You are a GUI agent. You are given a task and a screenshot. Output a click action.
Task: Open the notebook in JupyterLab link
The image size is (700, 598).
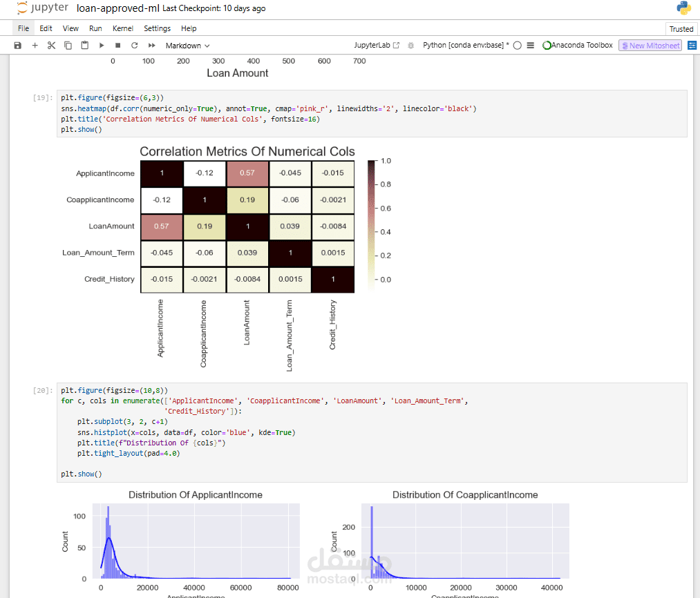[x=377, y=46]
